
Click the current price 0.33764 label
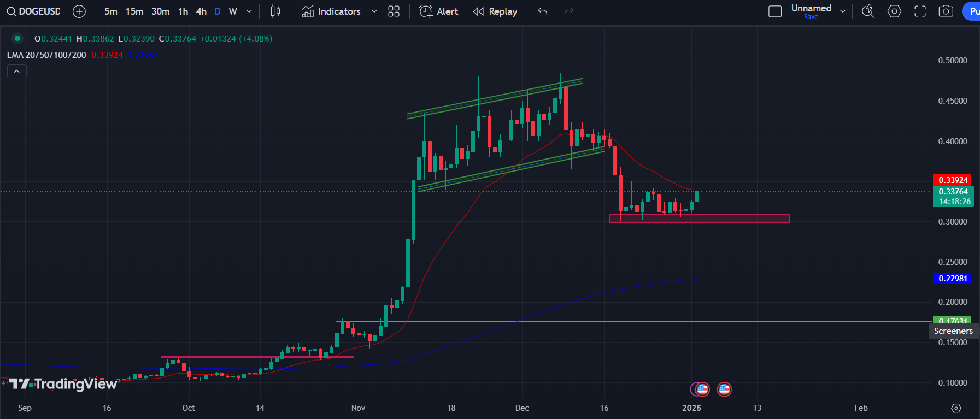click(953, 197)
